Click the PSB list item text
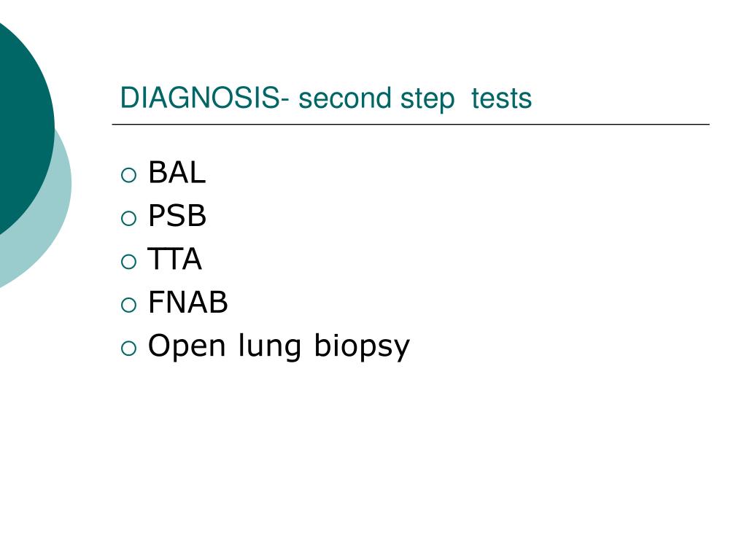The width and height of the screenshot is (747, 560). pos(177,215)
